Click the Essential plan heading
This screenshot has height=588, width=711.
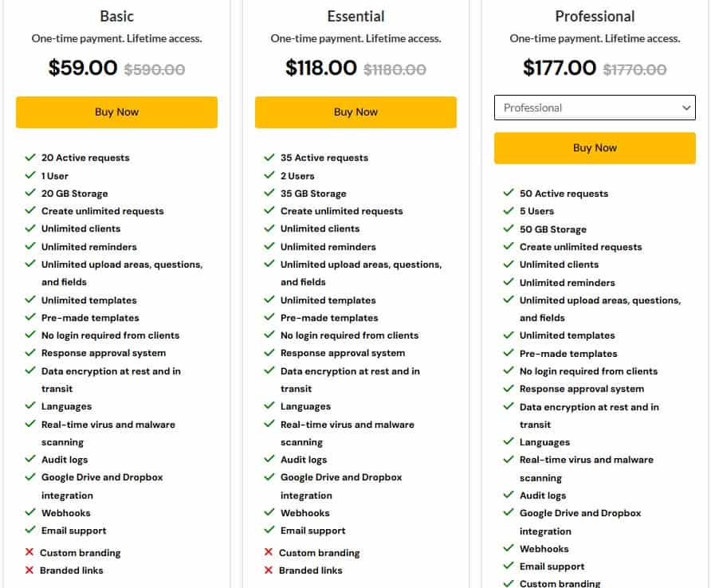click(x=355, y=16)
